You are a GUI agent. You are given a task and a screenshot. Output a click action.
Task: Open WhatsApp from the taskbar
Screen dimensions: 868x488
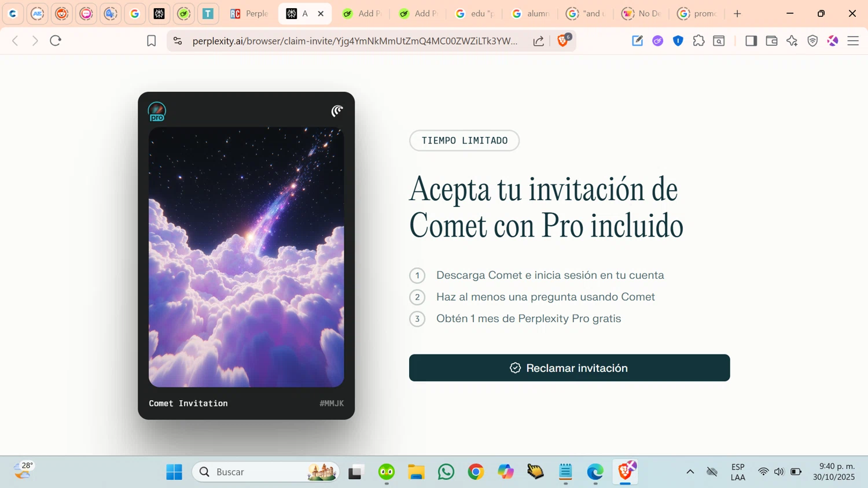point(446,472)
